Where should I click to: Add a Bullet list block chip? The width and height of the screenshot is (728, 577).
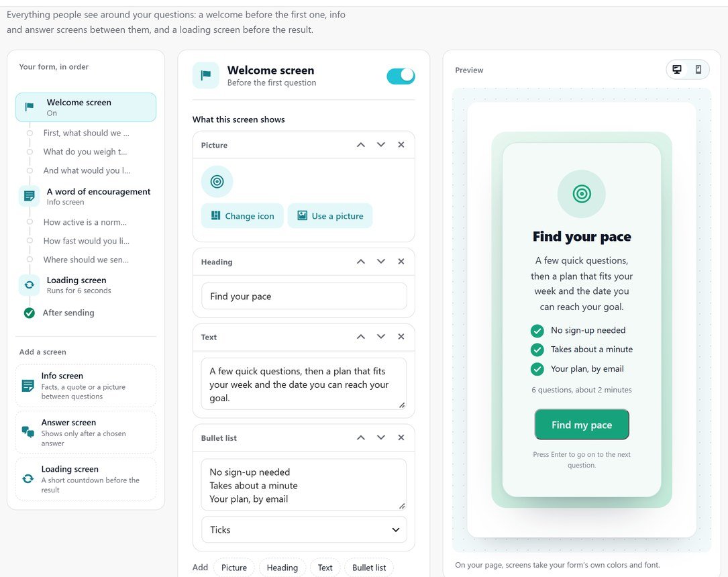tap(369, 568)
